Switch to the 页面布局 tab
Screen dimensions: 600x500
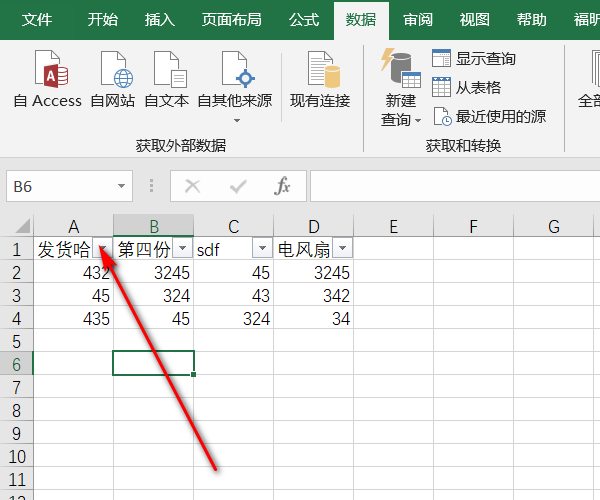pos(232,20)
